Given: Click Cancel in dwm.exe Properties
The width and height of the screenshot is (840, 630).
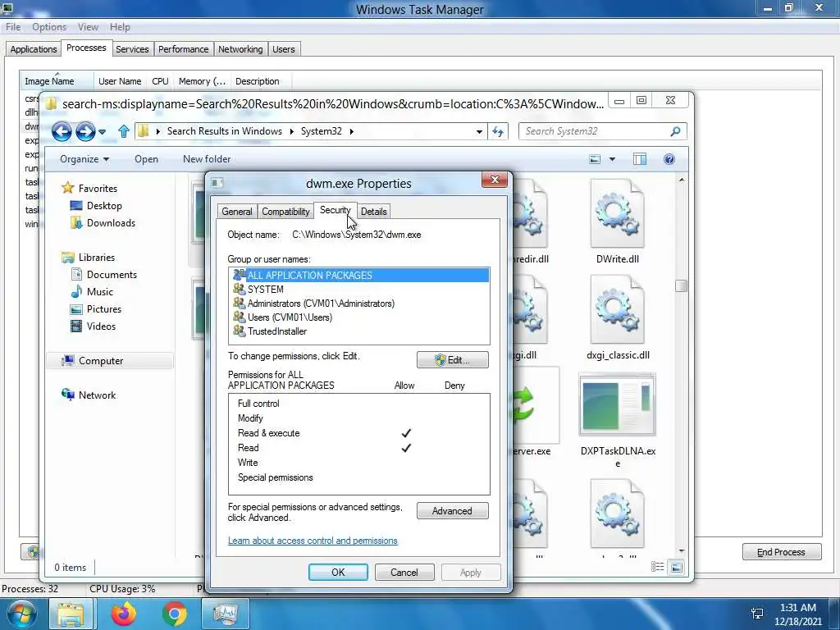Looking at the screenshot, I should click(404, 572).
